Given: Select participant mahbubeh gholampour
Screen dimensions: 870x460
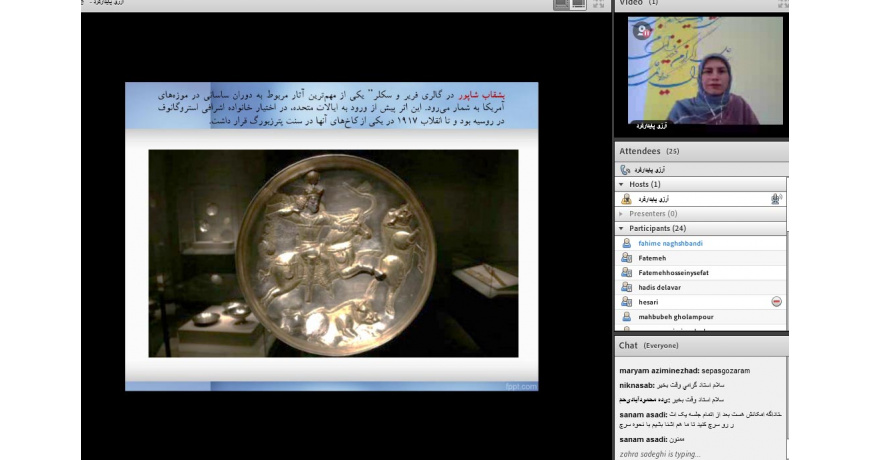Looking at the screenshot, I should [700, 317].
